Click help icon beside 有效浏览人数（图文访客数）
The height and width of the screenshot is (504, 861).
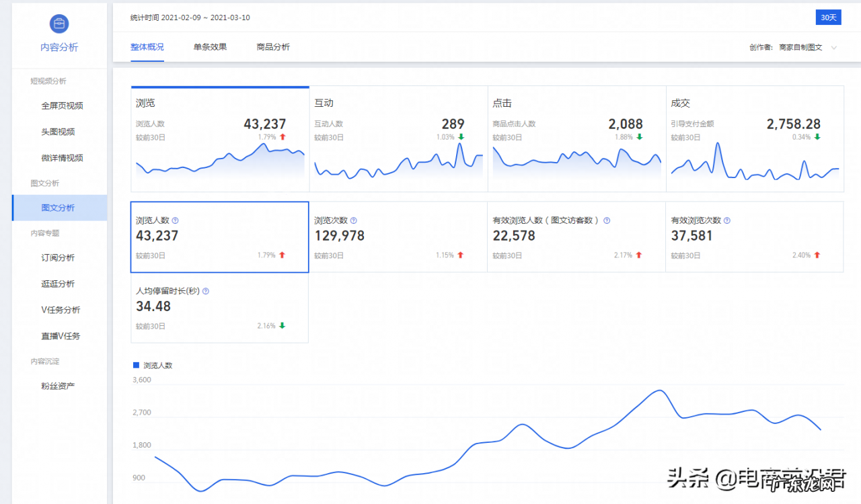point(607,220)
